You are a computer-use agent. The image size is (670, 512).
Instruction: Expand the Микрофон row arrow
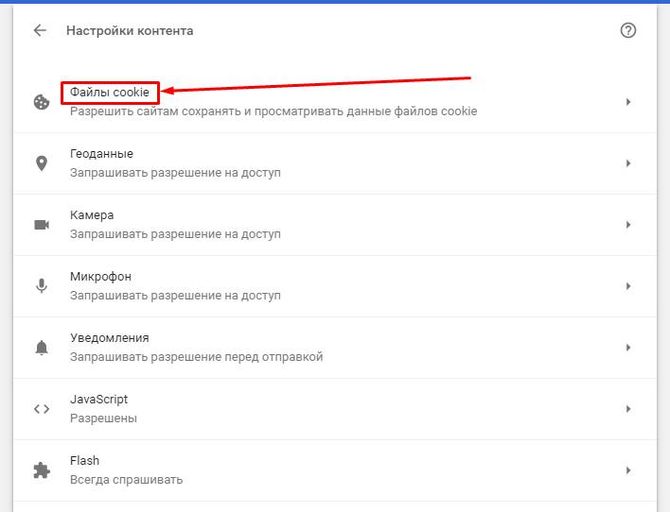tap(628, 286)
